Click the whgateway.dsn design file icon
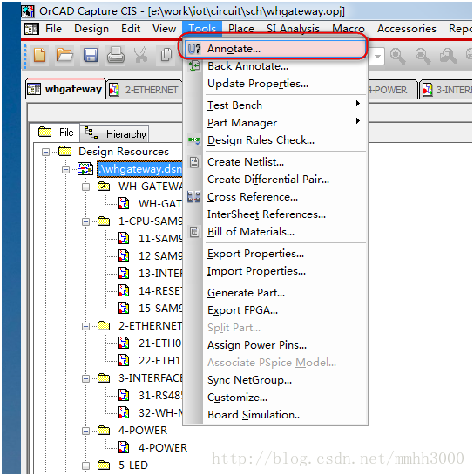 click(85, 169)
